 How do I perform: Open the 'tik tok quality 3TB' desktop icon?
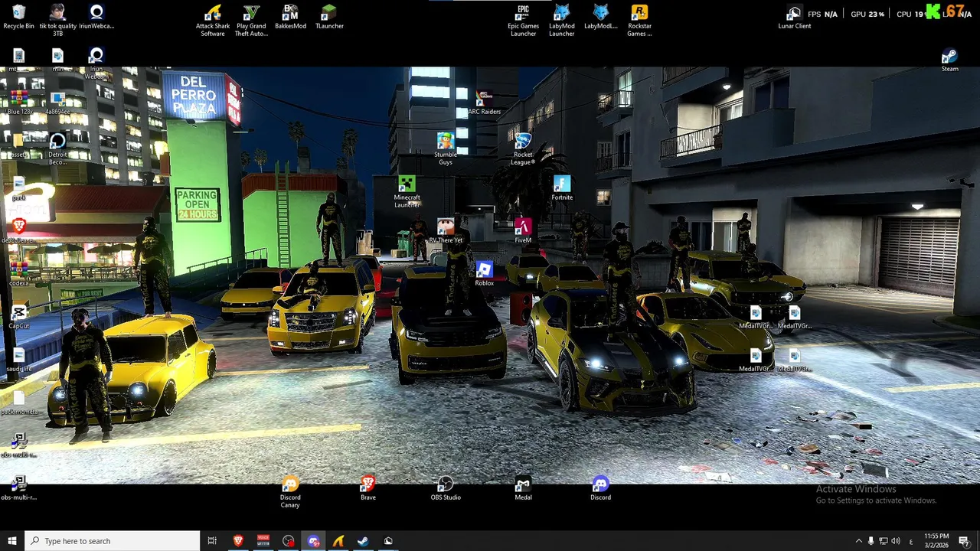(57, 20)
